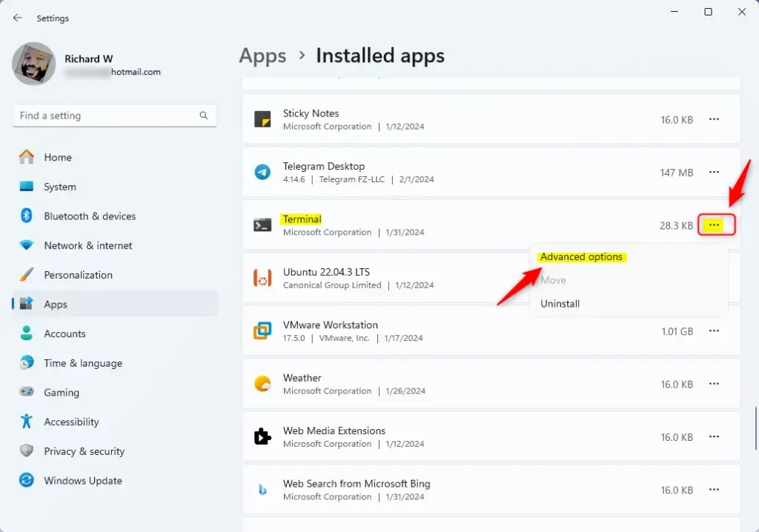The image size is (759, 532).
Task: Choose Advanced options from the menu
Action: click(x=581, y=256)
